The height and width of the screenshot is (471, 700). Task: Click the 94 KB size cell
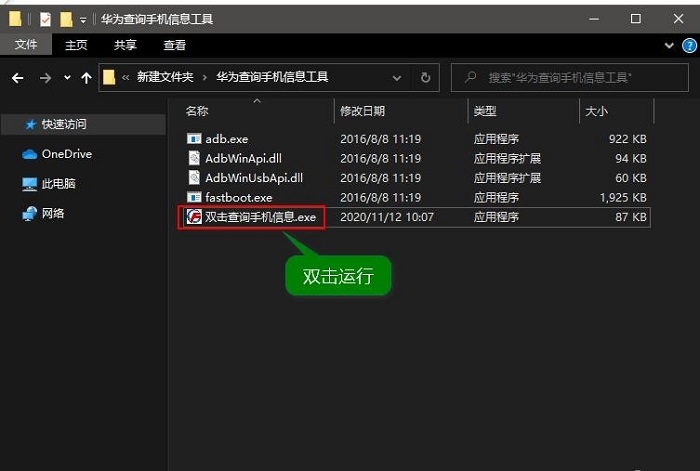click(x=631, y=158)
